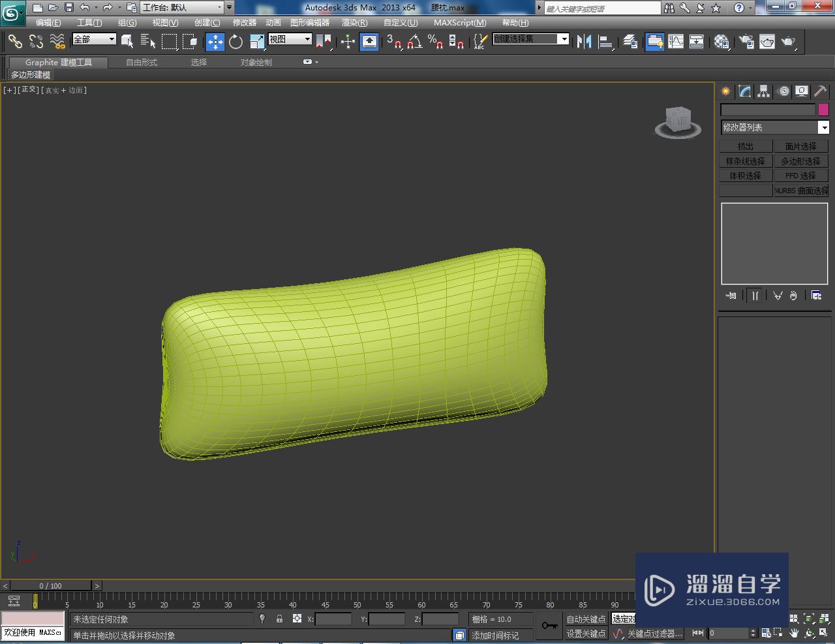Switch to Display panel tab
This screenshot has width=835, height=644.
[x=802, y=91]
